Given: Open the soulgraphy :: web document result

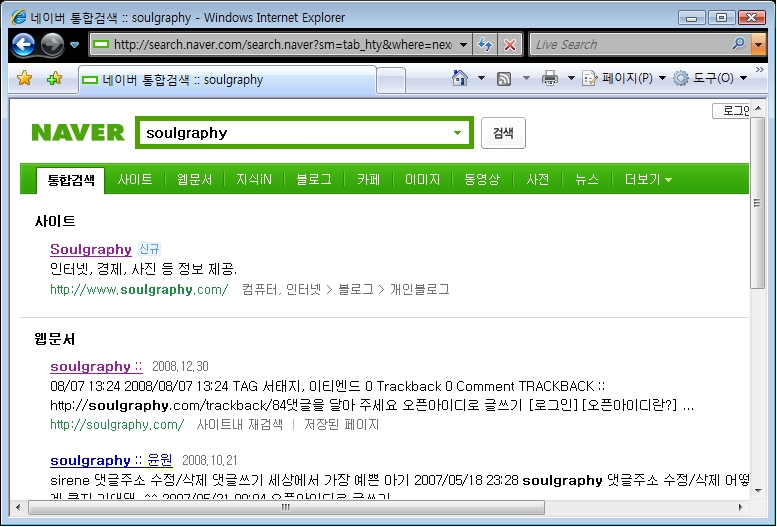Looking at the screenshot, I should click(96, 366).
